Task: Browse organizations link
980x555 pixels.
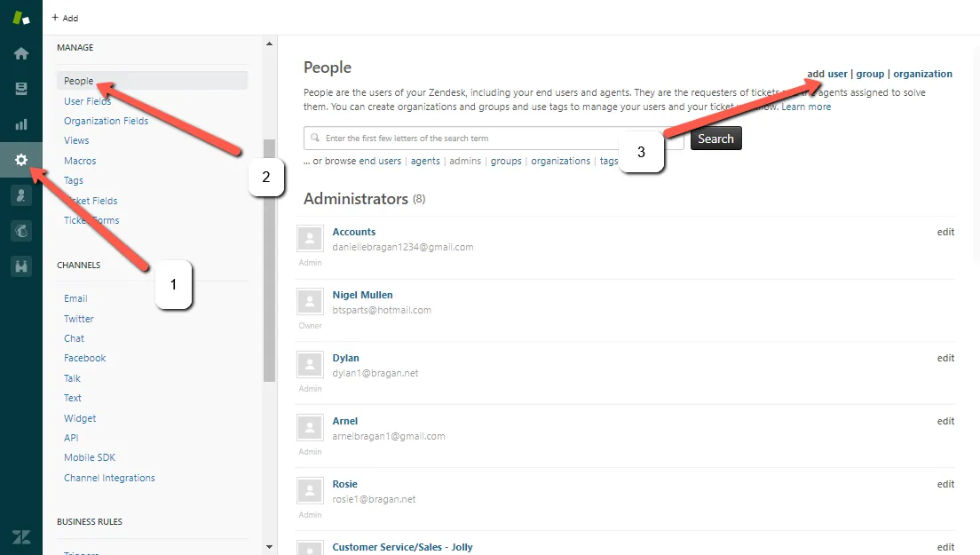Action: (x=561, y=162)
